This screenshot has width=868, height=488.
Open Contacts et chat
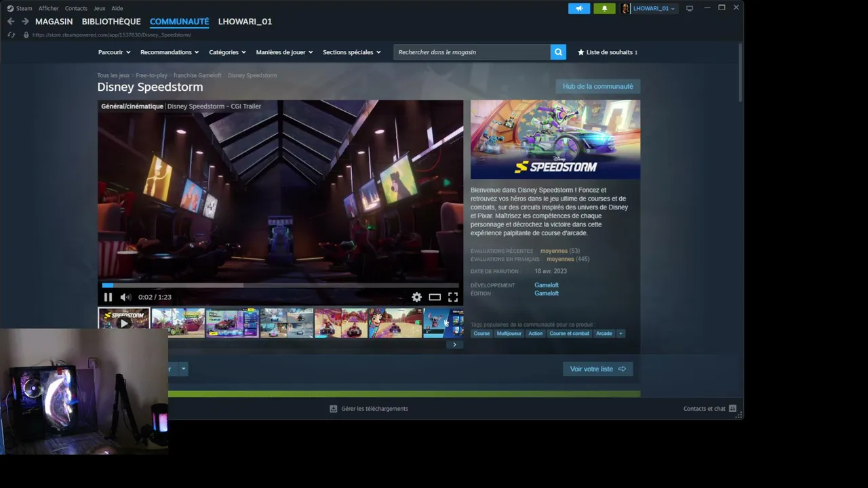705,409
